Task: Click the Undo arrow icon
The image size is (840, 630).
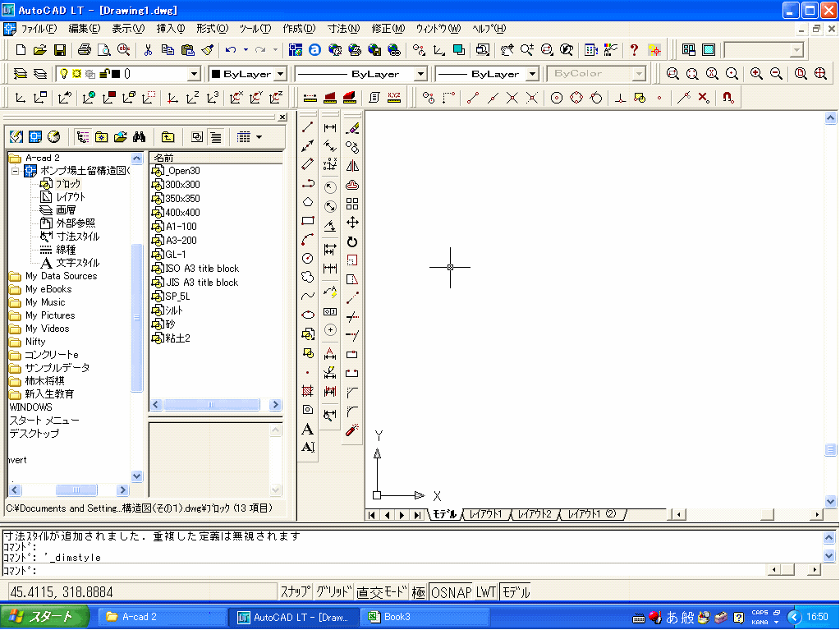Action: coord(231,50)
